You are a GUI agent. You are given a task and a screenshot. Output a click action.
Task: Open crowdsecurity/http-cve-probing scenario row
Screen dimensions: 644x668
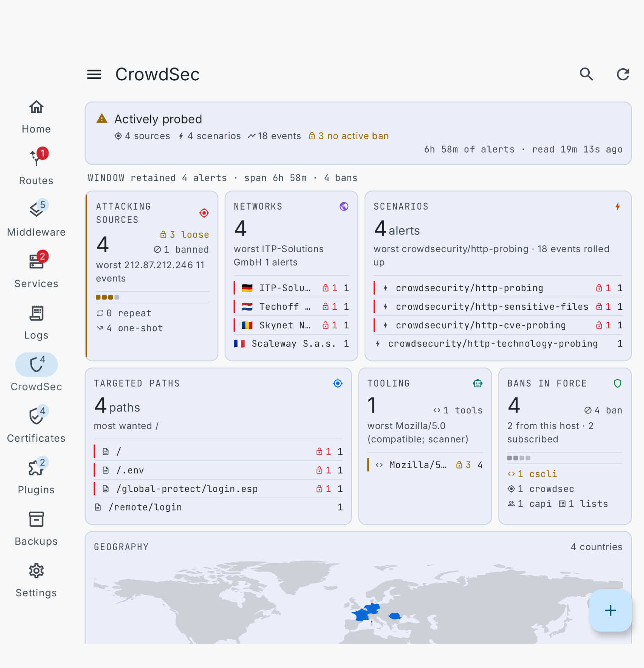[498, 325]
